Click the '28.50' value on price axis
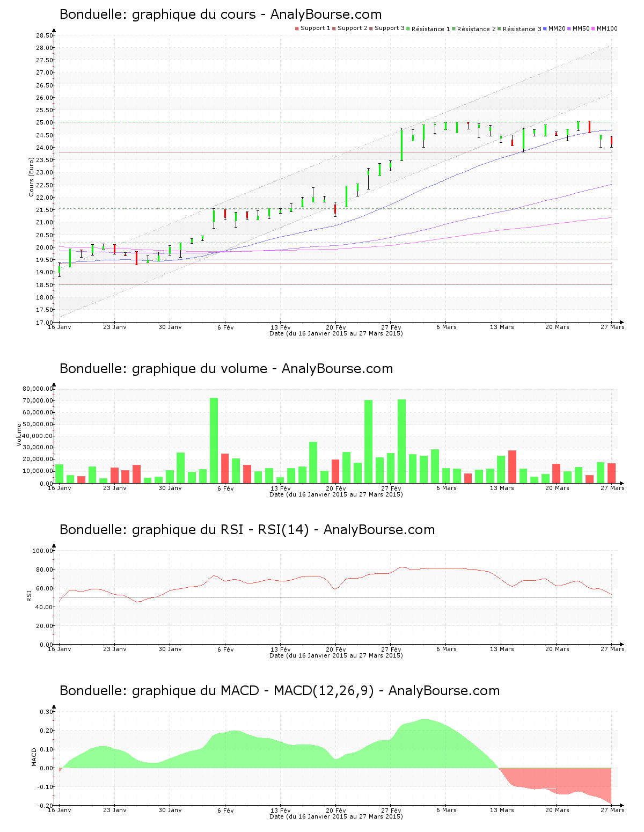This screenshot has height=832, width=644. click(x=45, y=35)
